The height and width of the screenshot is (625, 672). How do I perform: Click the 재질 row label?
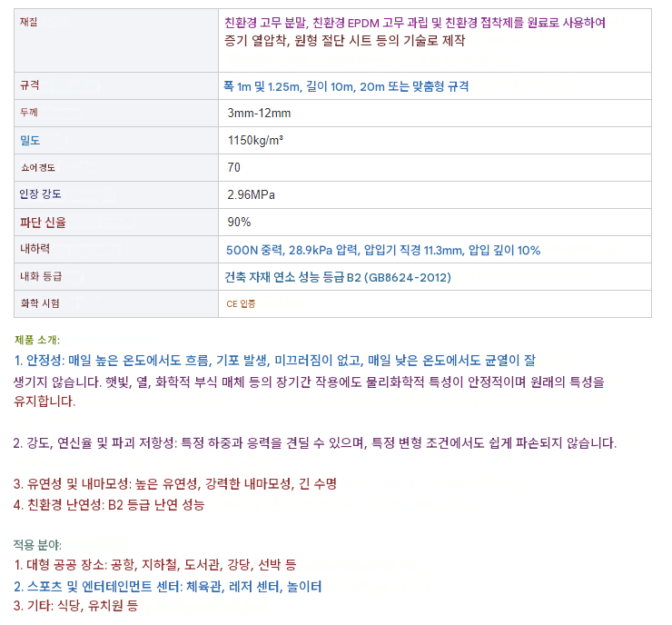coord(29,22)
